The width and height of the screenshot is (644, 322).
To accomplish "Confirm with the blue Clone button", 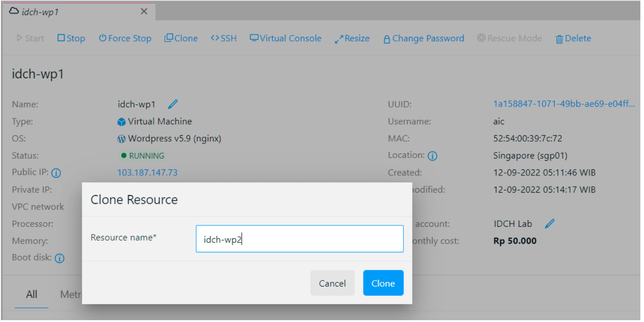I will 383,283.
